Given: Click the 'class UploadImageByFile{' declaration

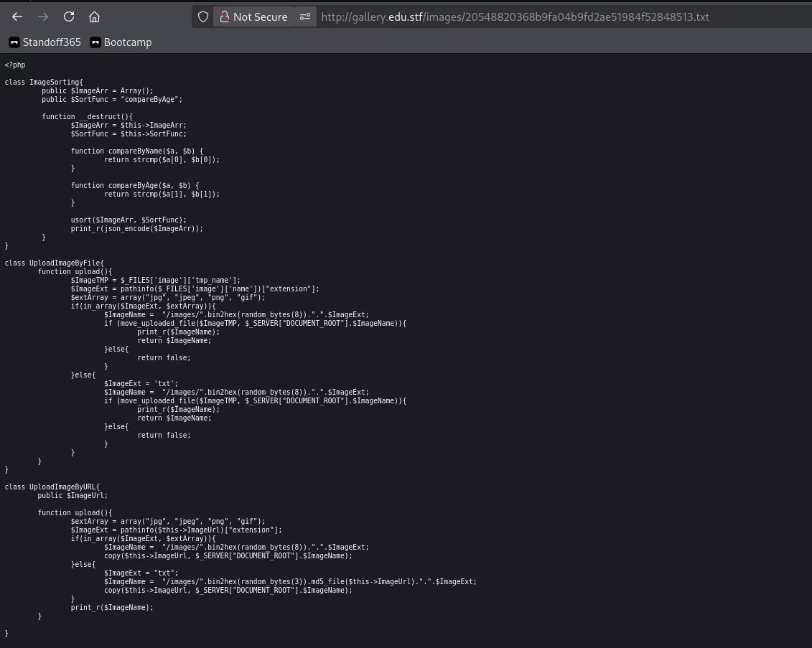Looking at the screenshot, I should [54, 263].
